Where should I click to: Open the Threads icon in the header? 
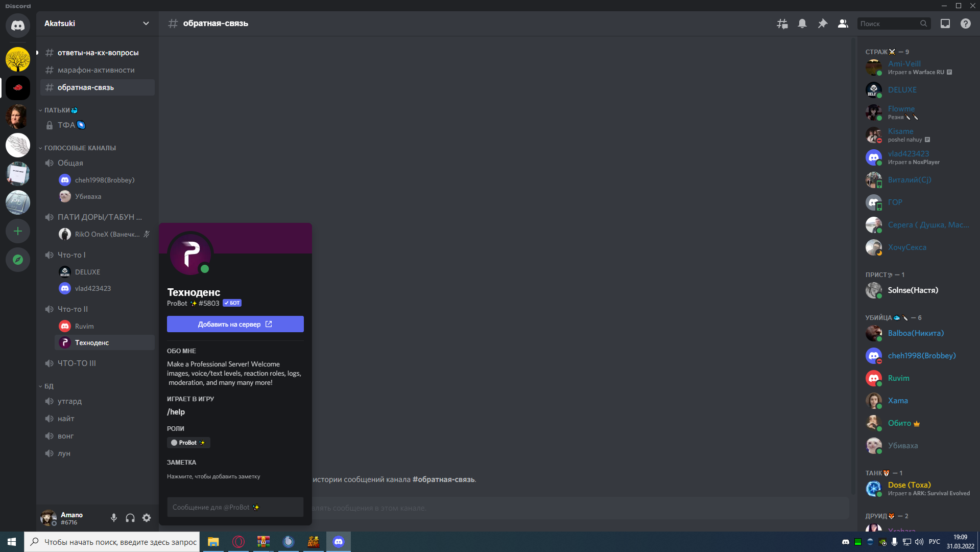pos(782,24)
